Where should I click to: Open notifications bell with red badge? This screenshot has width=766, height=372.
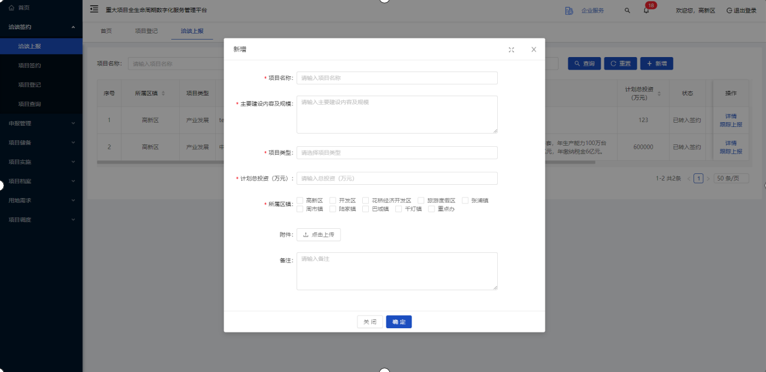tap(647, 10)
